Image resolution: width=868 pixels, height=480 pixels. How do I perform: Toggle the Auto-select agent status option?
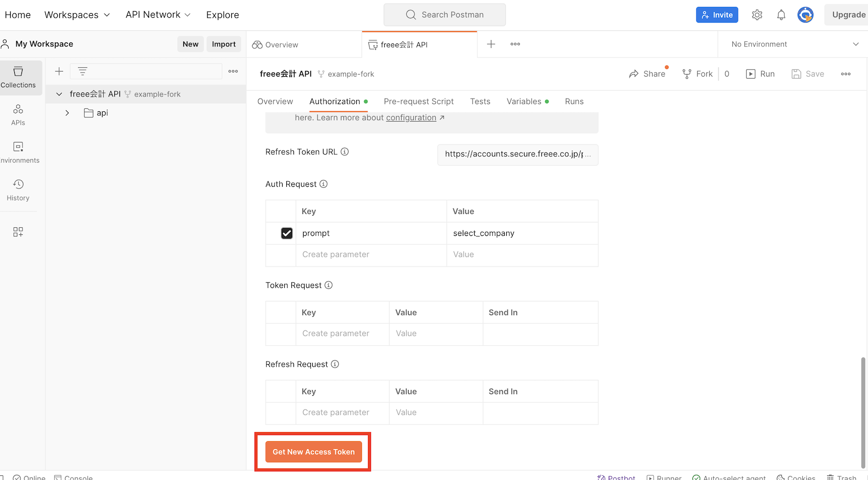pyautogui.click(x=729, y=477)
